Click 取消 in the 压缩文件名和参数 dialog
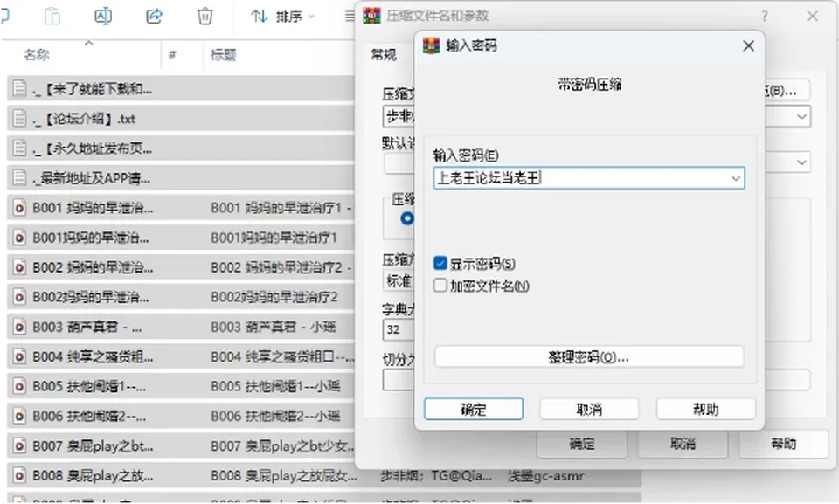839x504 pixels. click(x=683, y=444)
